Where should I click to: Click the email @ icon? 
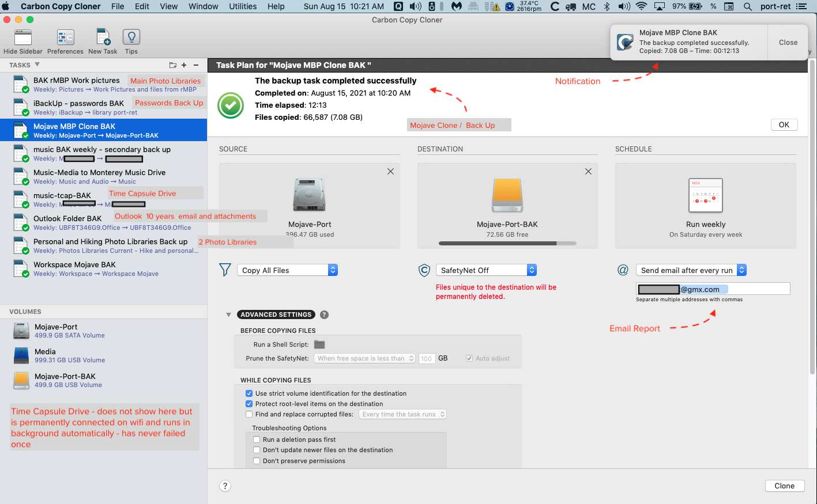pyautogui.click(x=623, y=270)
